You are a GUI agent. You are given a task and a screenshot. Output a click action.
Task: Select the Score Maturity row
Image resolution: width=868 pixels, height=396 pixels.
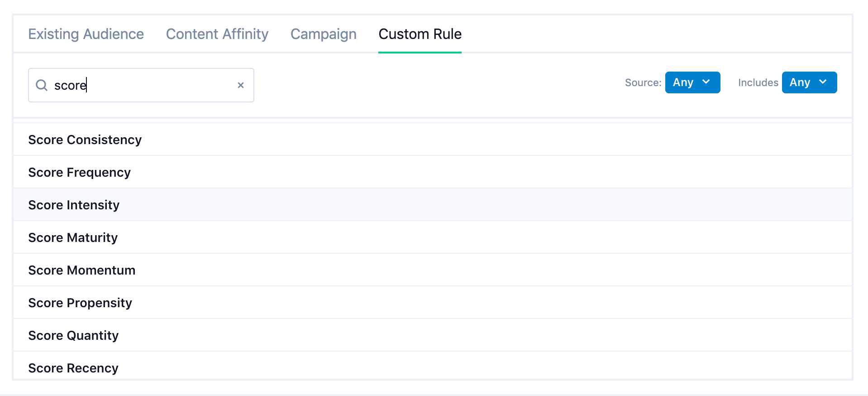[433, 237]
